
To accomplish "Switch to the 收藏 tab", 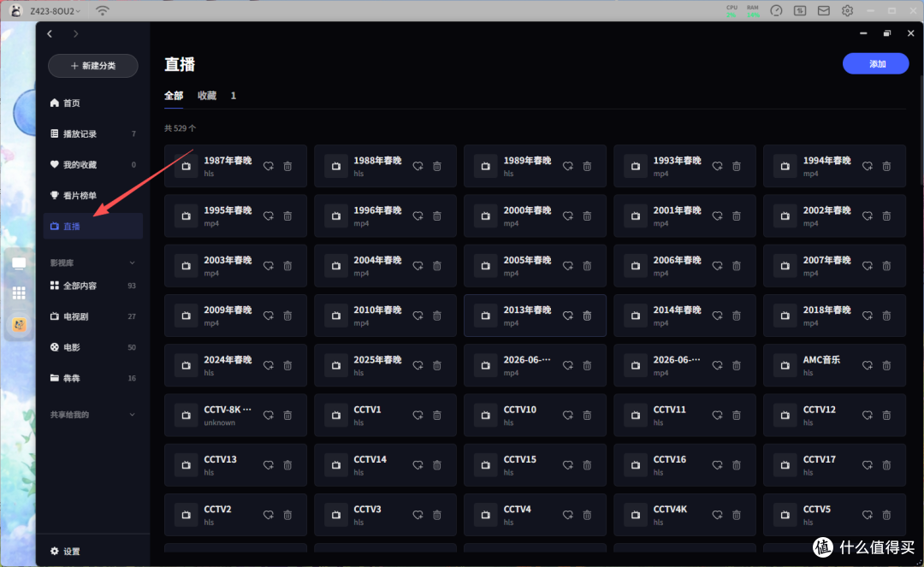I will click(207, 96).
